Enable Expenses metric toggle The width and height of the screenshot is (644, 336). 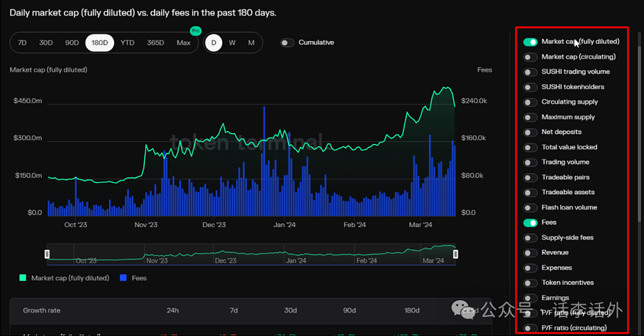[530, 268]
